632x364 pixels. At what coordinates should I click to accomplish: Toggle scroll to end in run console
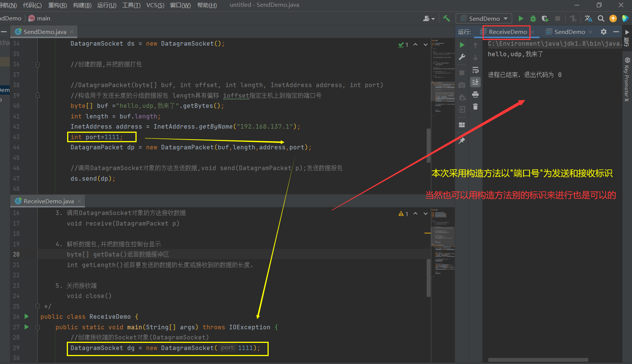[475, 82]
